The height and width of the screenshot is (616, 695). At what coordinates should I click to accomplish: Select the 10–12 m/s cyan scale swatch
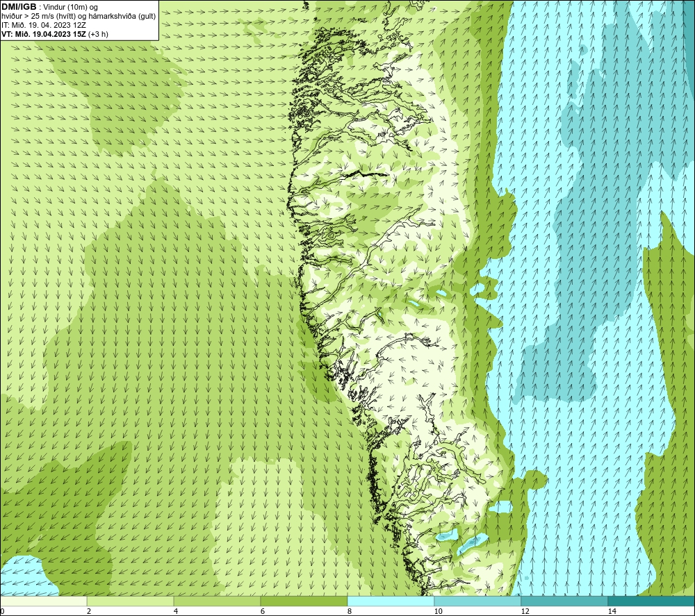tap(478, 601)
